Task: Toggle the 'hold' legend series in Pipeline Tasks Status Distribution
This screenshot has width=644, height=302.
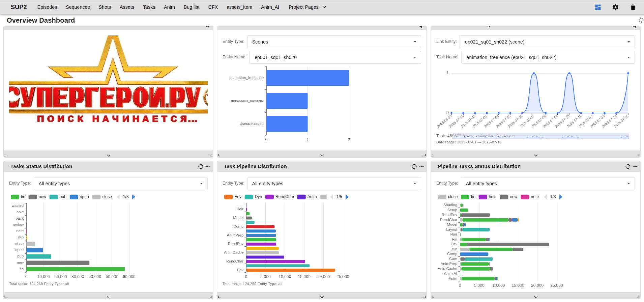Action: click(488, 197)
